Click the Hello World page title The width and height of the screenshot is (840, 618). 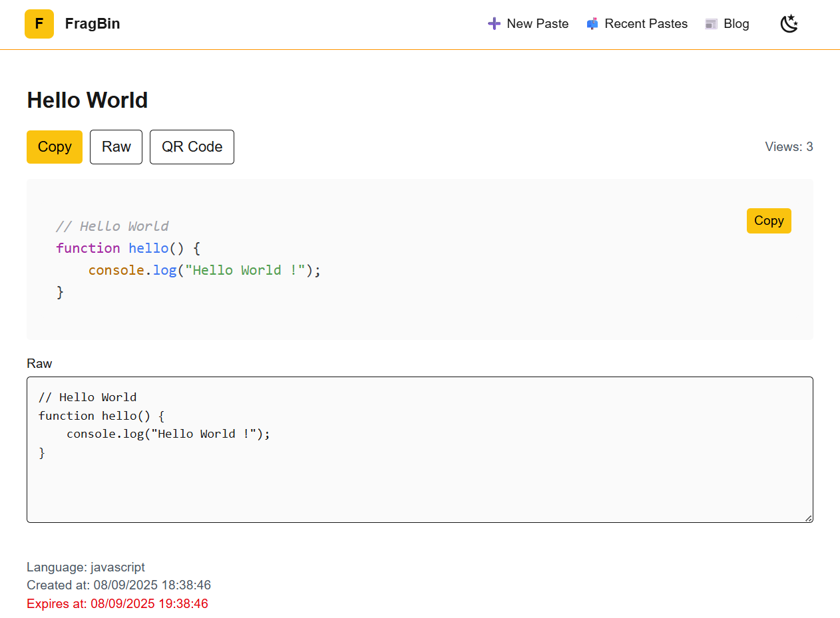(87, 100)
